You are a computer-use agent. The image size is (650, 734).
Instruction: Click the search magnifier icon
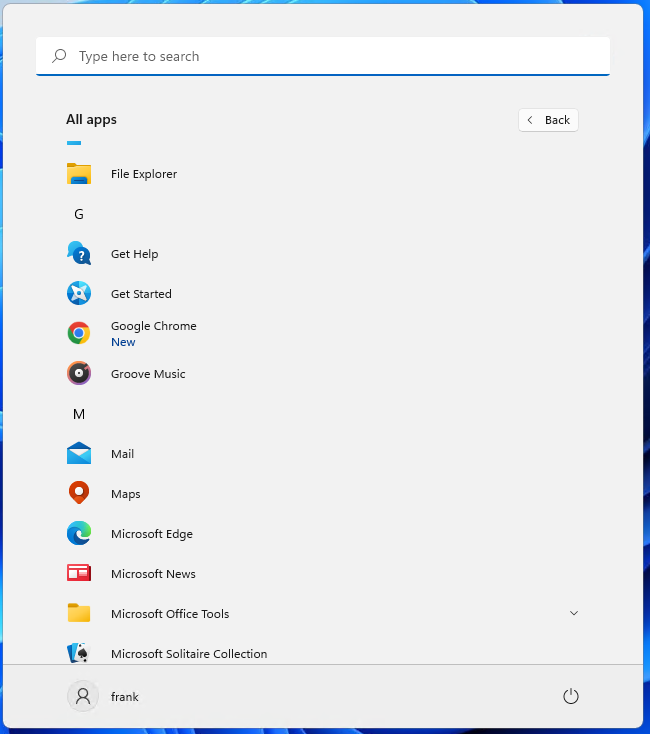59,56
